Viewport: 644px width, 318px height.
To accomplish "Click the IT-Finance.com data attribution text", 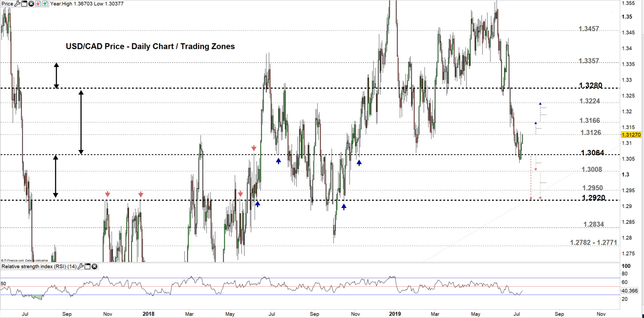I will pos(24,260).
